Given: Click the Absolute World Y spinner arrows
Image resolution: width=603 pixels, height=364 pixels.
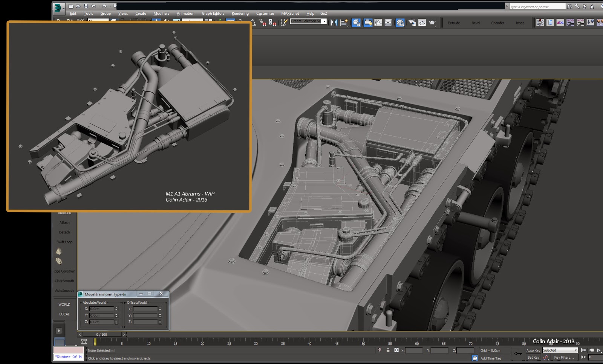Looking at the screenshot, I should 116,315.
